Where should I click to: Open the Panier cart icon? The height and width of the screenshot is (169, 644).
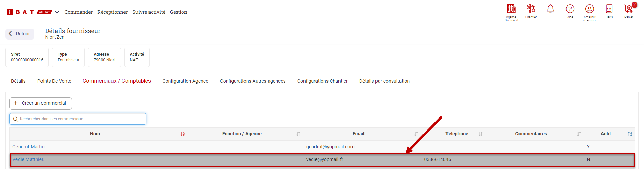point(628,9)
